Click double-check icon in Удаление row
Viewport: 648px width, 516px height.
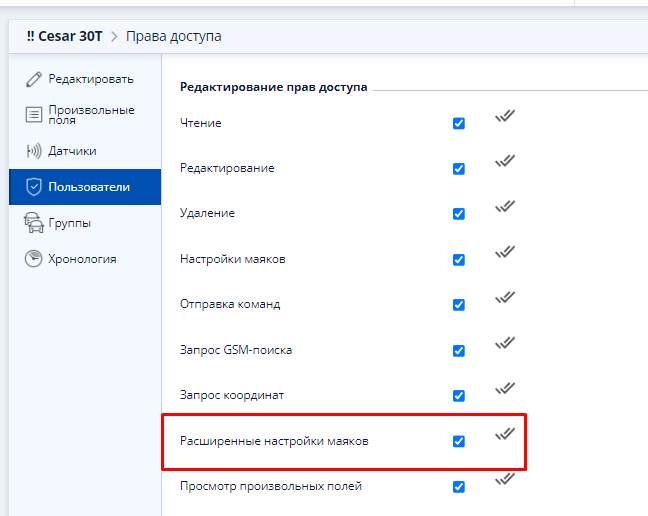coord(505,206)
